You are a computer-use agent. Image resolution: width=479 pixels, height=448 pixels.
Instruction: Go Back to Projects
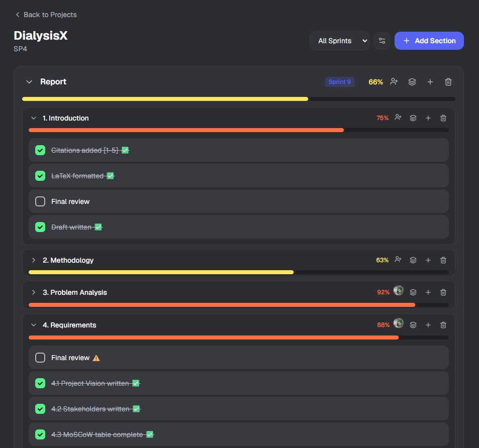coord(46,15)
